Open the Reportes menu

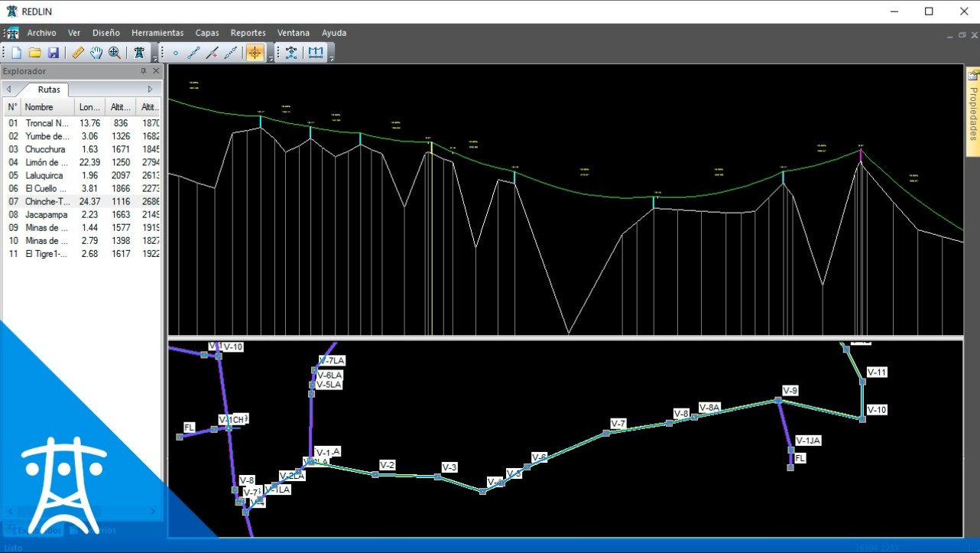click(248, 33)
